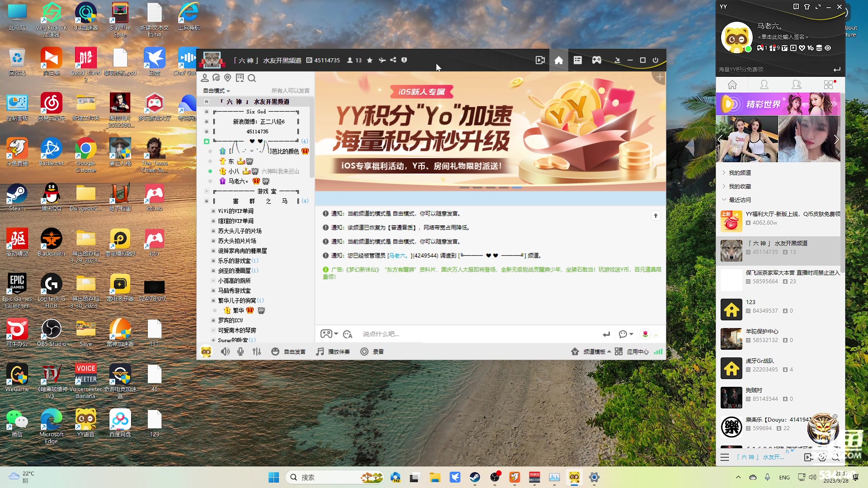Click the send enter arrow in chat bar
The height and width of the screenshot is (488, 868).
tap(606, 334)
